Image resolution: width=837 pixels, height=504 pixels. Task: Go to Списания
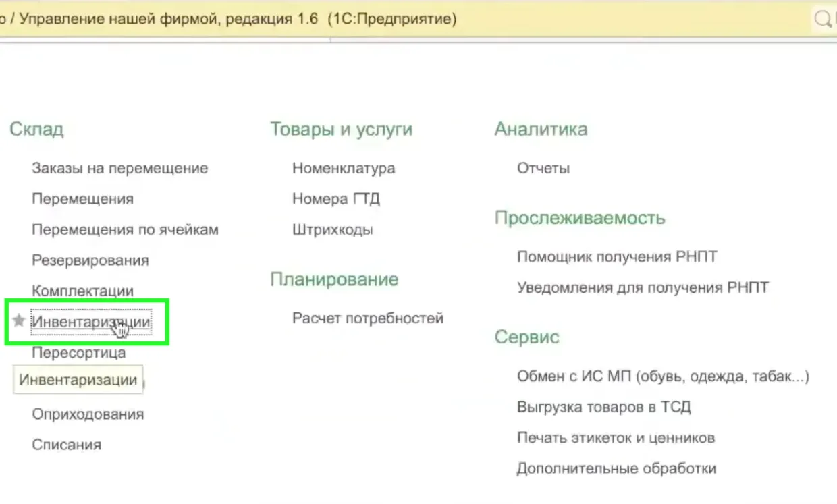point(66,445)
